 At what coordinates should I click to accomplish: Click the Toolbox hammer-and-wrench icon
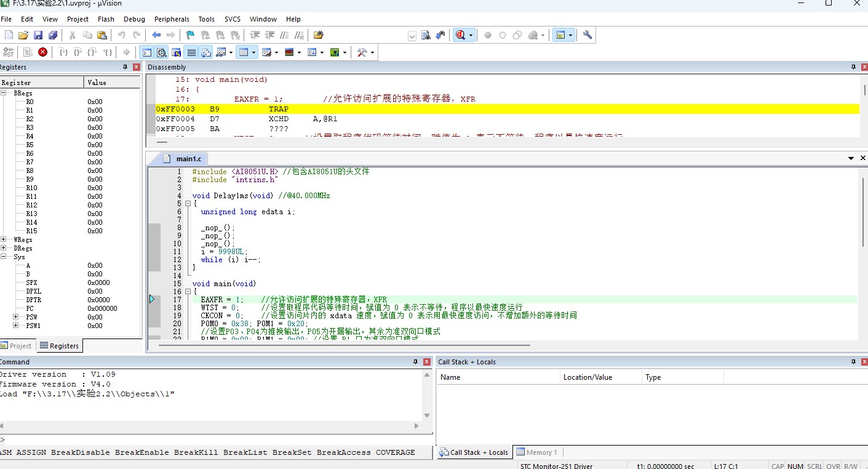point(362,52)
